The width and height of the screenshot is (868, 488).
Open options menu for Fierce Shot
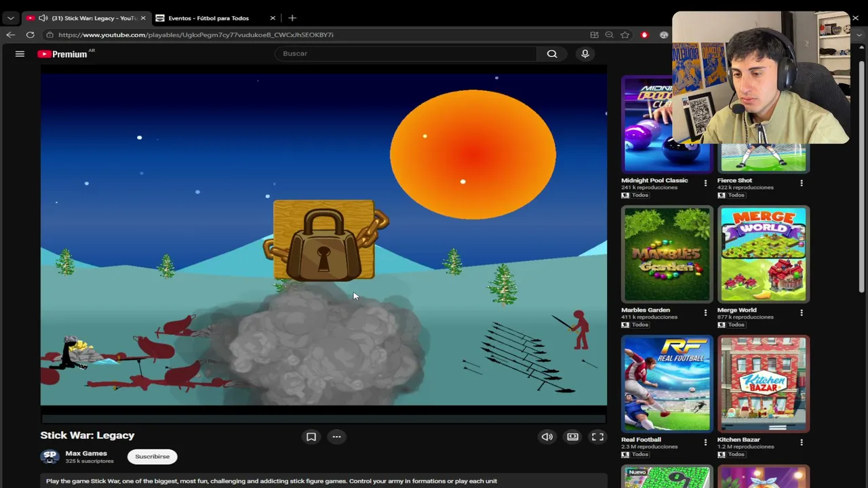pos(802,184)
